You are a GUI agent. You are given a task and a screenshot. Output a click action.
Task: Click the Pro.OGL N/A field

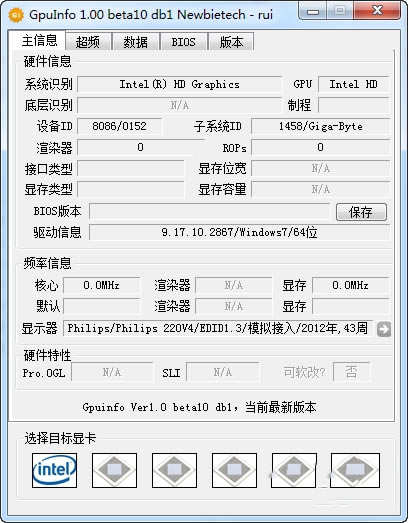(x=112, y=372)
